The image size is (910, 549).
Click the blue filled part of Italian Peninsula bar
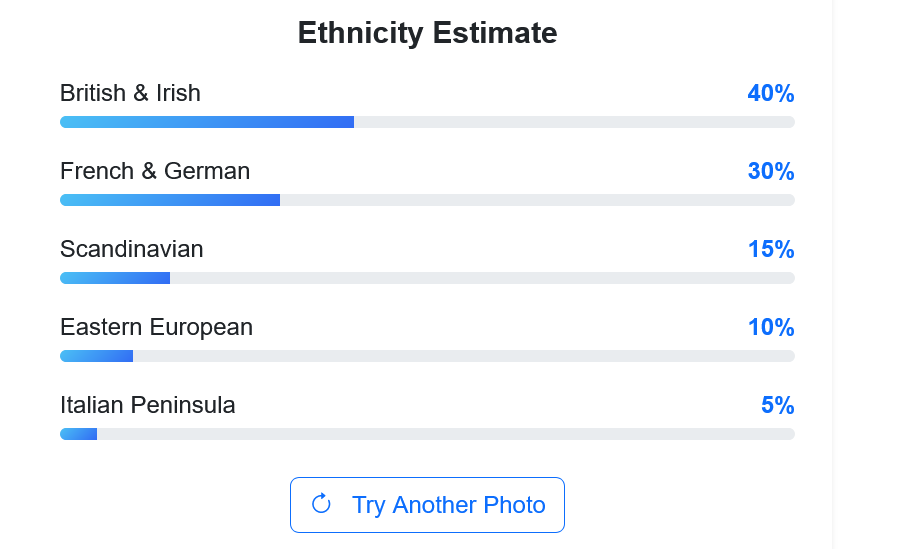[78, 434]
